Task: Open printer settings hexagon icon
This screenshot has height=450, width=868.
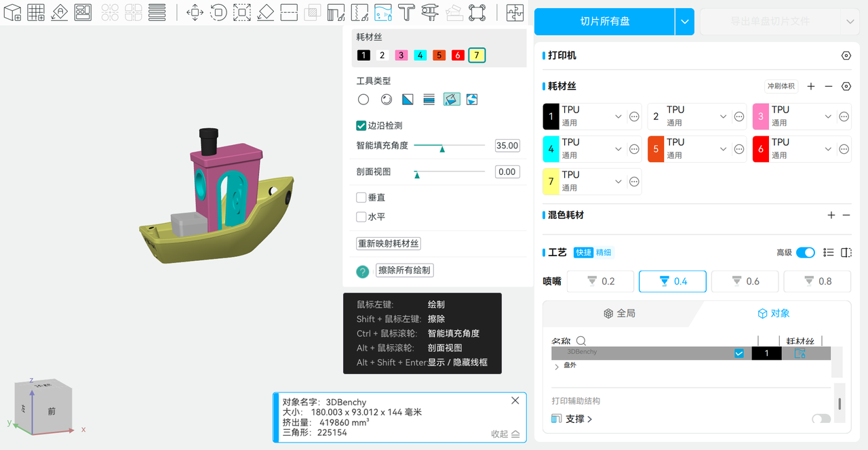Action: click(846, 56)
